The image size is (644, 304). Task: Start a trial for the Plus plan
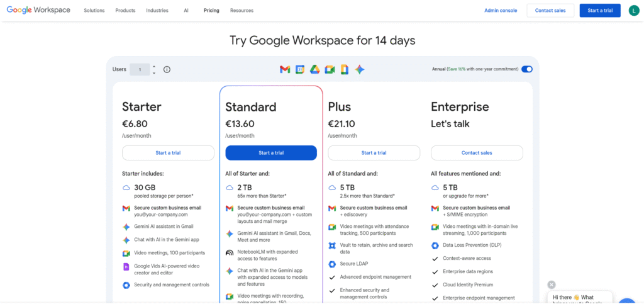374,153
